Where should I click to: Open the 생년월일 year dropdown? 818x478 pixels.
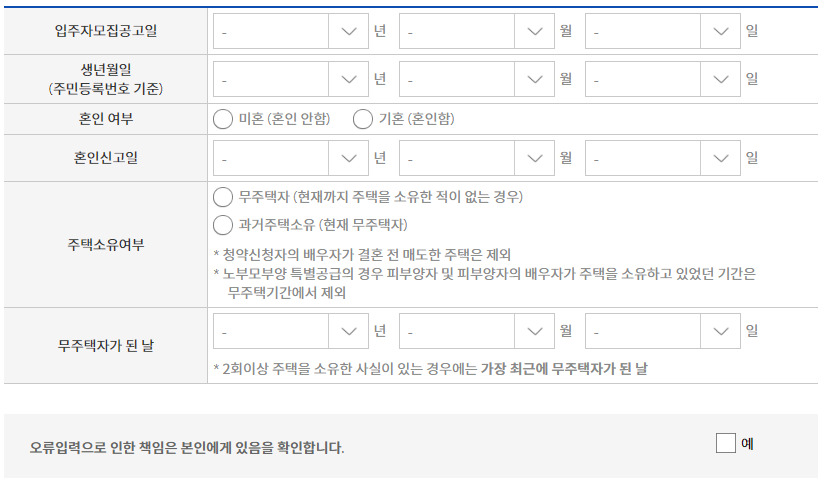coord(291,79)
